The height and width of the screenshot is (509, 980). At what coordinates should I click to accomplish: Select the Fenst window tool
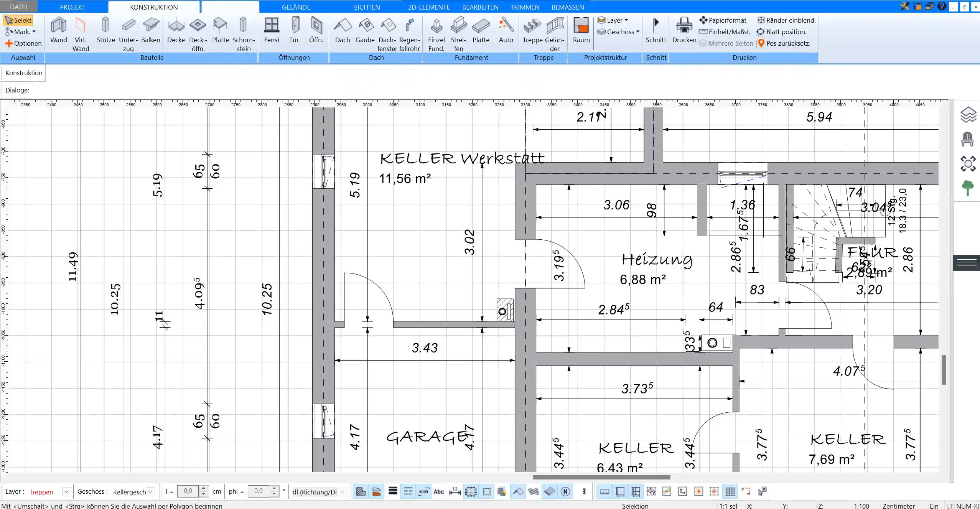point(272,30)
